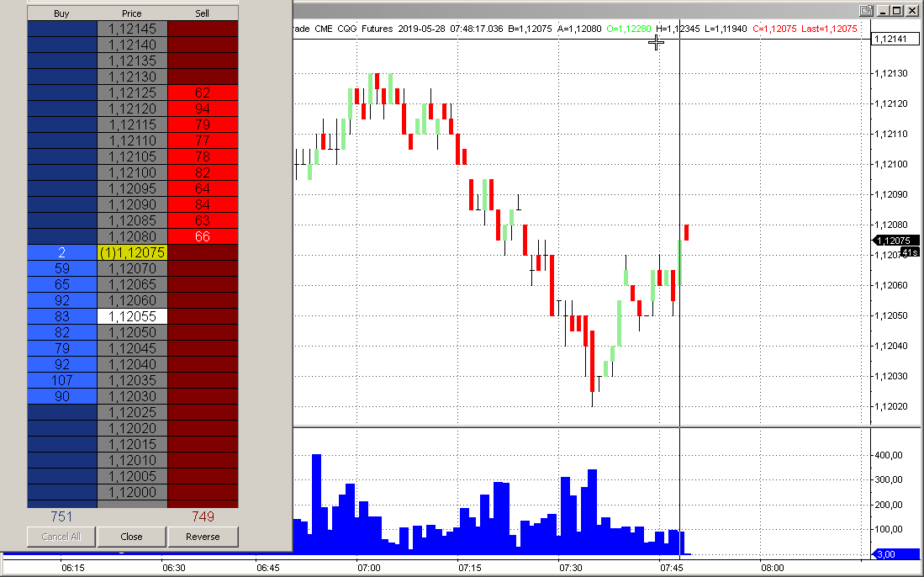Screen dimensions: 924x577
Task: Click the price ladder cell 1,12005
Action: click(132, 476)
